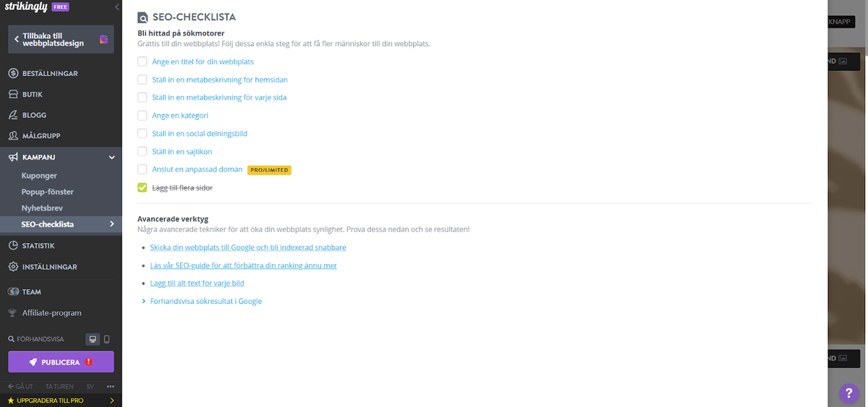This screenshot has height=407, width=868.
Task: Open the Kuponger submenu item
Action: point(39,176)
